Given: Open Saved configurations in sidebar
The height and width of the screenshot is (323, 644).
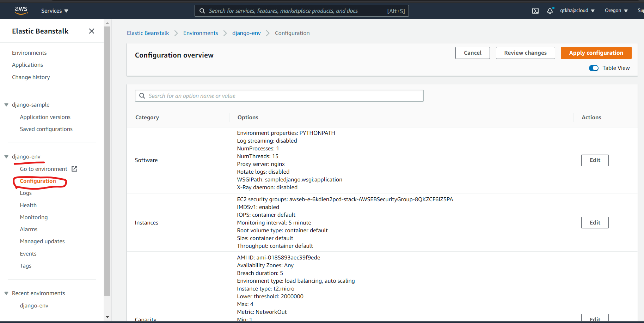Looking at the screenshot, I should (x=46, y=129).
